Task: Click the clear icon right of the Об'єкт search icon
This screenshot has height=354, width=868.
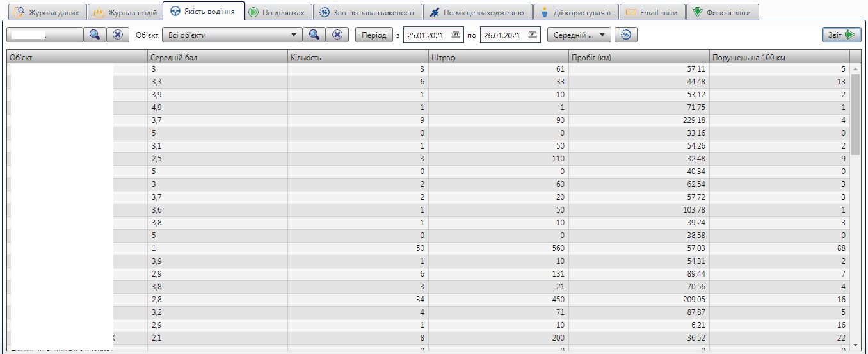Action: point(337,35)
